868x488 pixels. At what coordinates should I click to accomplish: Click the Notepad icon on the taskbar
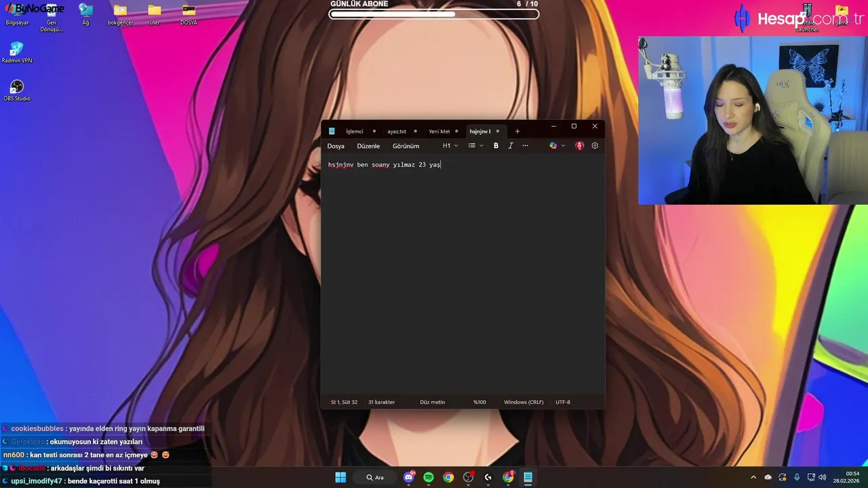(x=528, y=477)
